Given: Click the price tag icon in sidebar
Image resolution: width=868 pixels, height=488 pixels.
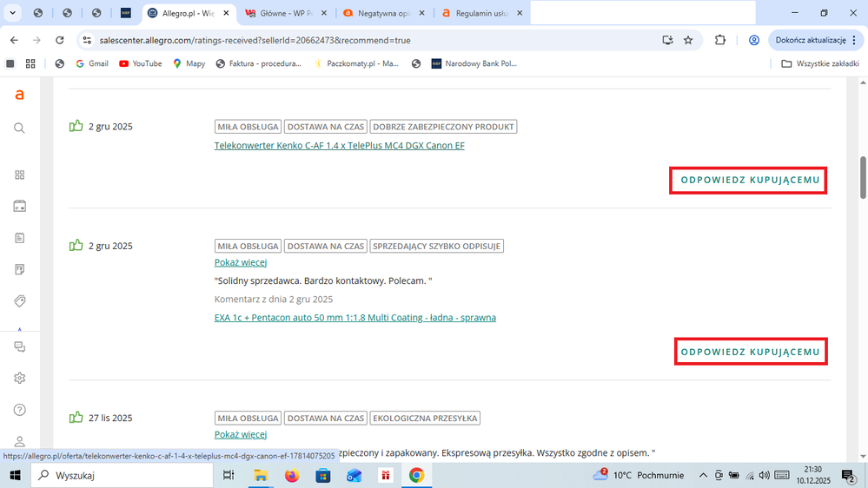Looking at the screenshot, I should pyautogui.click(x=19, y=300).
